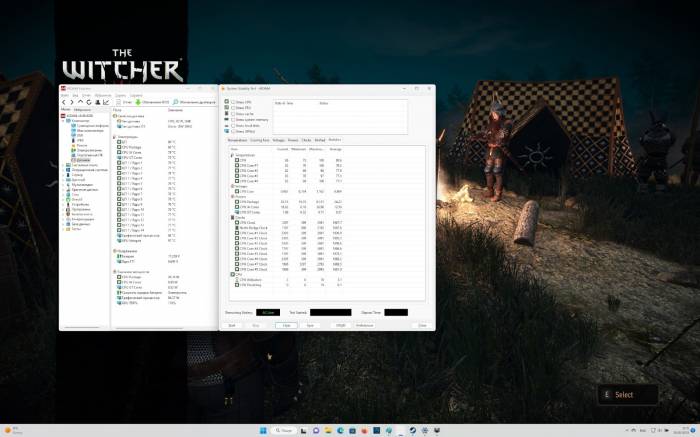
Task: Switch to the Temperatures tab
Action: tap(237, 140)
